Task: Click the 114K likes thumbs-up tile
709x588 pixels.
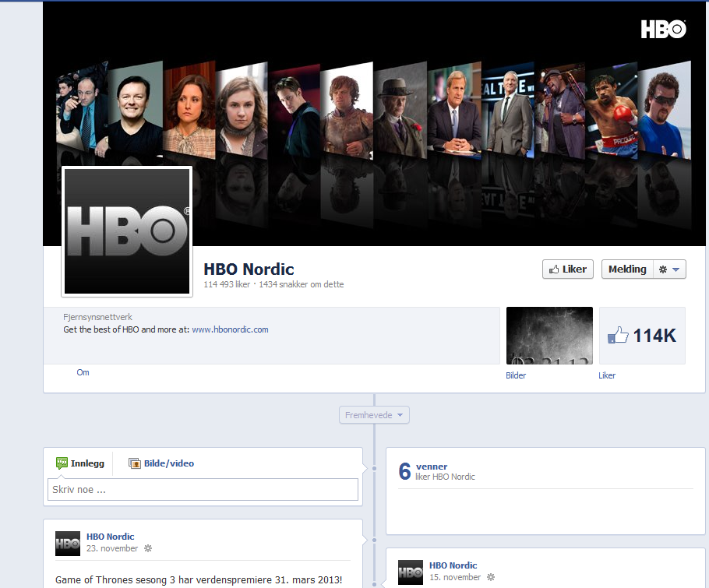Action: point(642,336)
